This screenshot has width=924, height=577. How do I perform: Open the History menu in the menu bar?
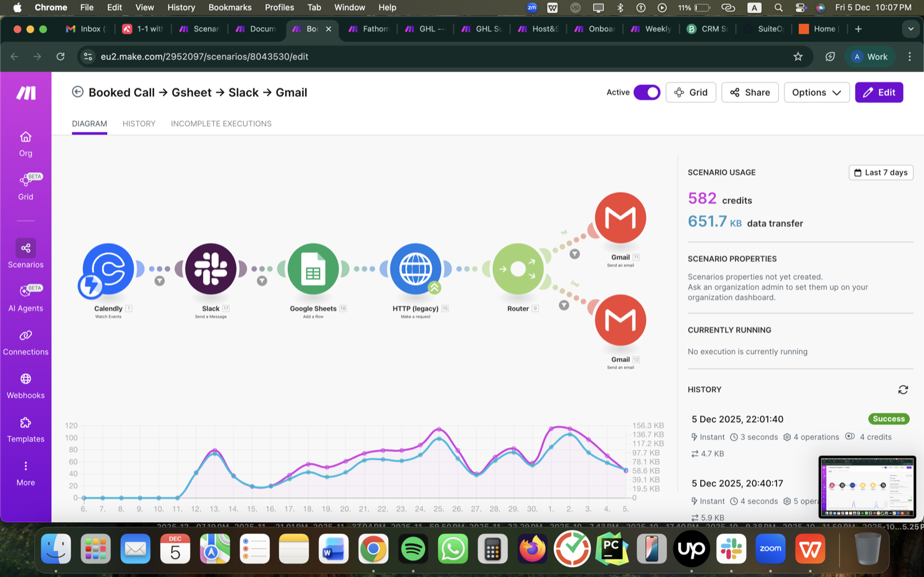[181, 7]
